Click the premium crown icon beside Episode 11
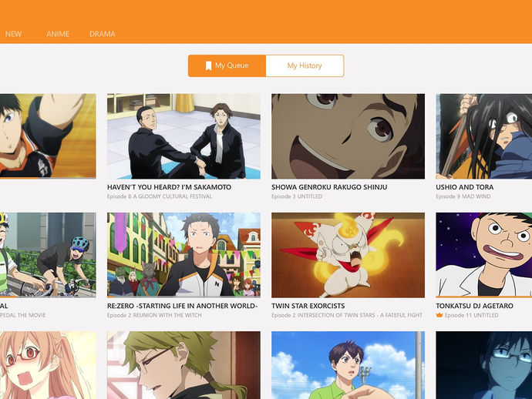532x399 pixels. 439,315
